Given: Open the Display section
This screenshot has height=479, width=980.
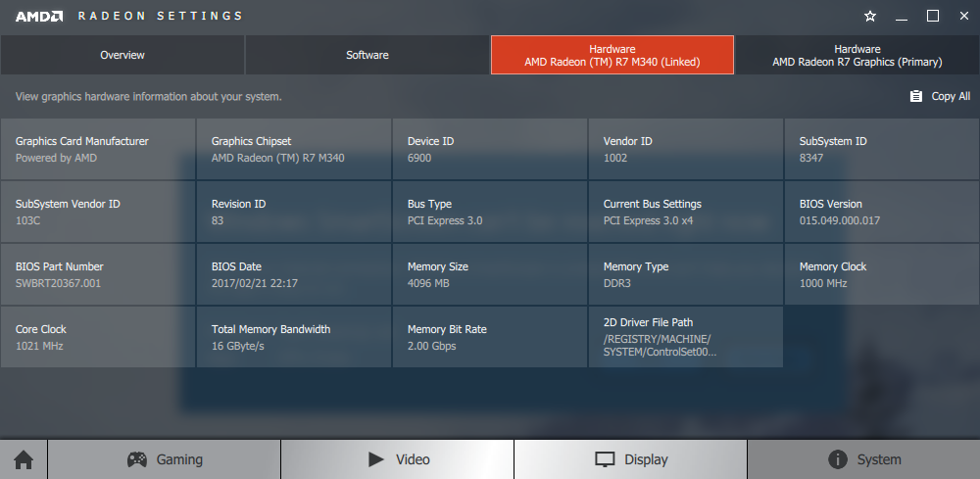Looking at the screenshot, I should (x=630, y=459).
